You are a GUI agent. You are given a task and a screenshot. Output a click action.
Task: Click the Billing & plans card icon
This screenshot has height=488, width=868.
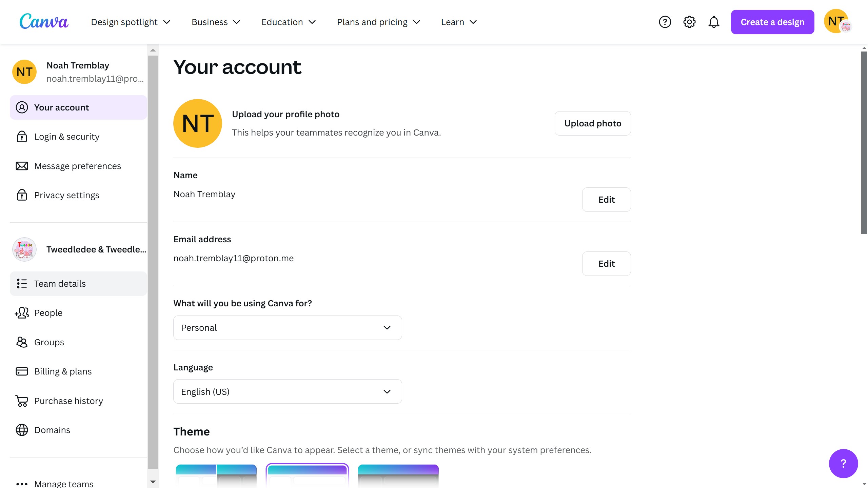pyautogui.click(x=22, y=371)
